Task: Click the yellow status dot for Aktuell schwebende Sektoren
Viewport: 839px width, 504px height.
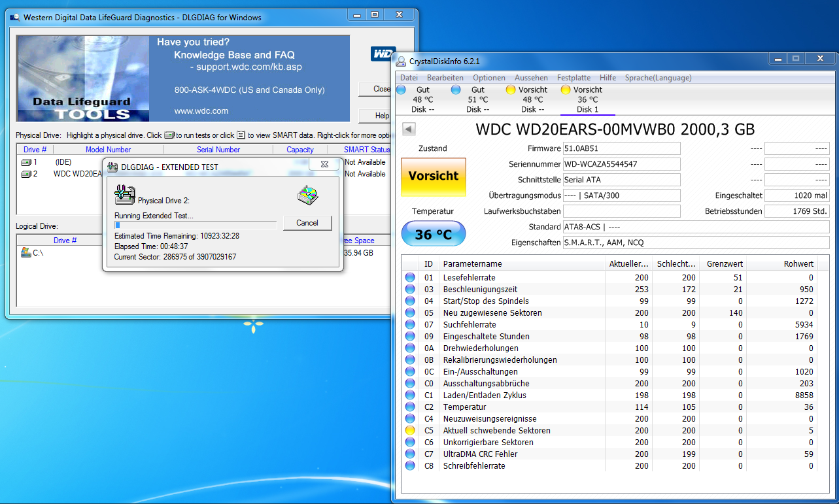Action: click(x=410, y=431)
